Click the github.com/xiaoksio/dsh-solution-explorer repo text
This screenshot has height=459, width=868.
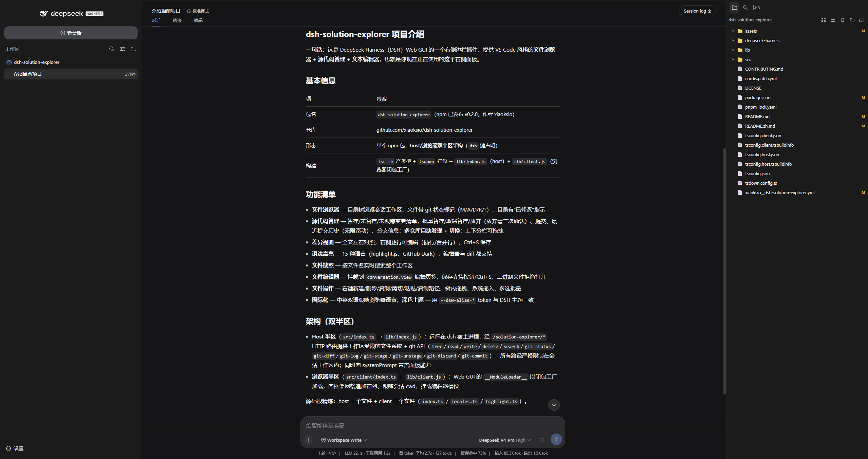click(424, 130)
